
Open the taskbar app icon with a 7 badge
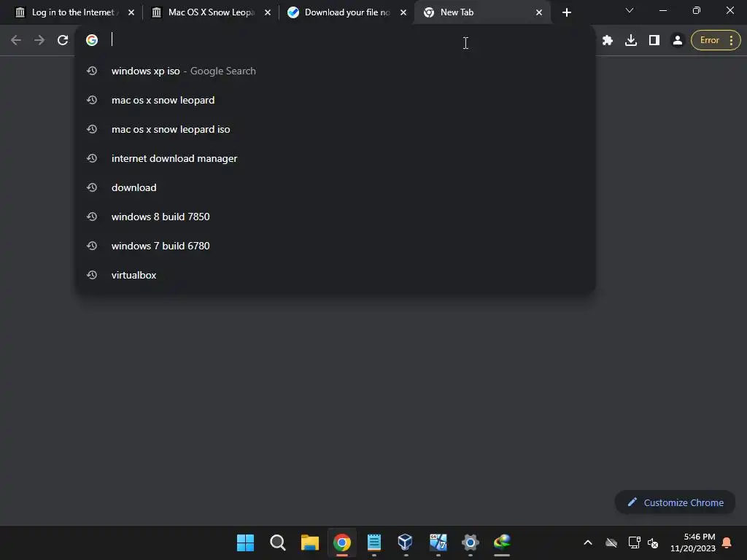tap(438, 542)
